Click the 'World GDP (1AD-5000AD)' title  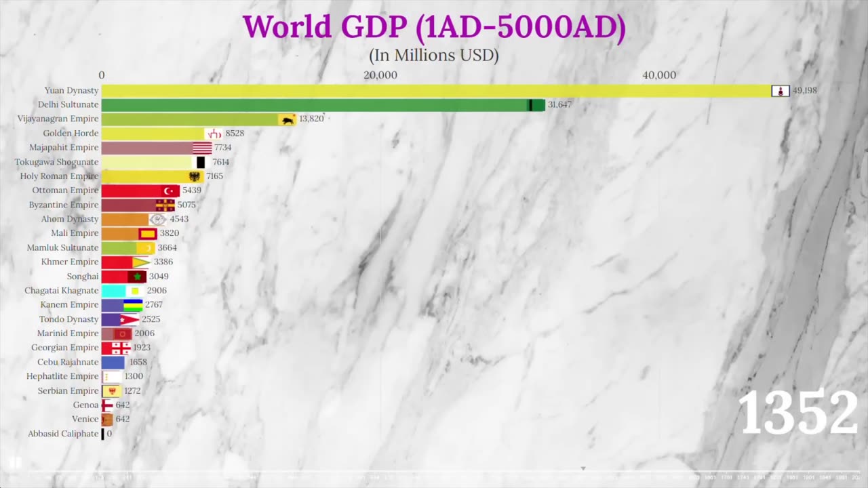tap(434, 26)
